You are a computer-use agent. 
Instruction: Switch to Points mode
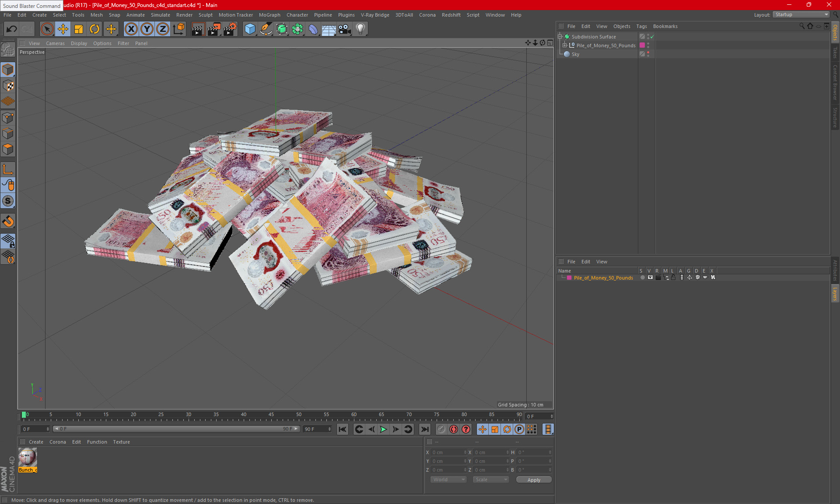(x=8, y=118)
